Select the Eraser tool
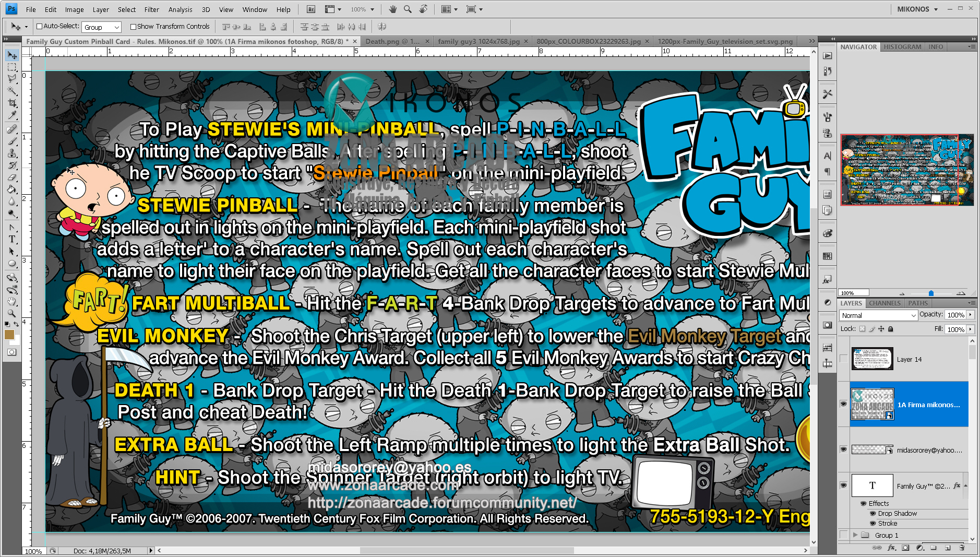980x557 pixels. 12,177
